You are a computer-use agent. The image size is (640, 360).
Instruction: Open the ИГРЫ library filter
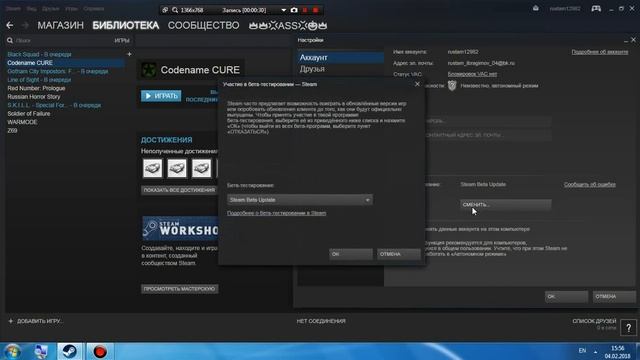(122, 40)
